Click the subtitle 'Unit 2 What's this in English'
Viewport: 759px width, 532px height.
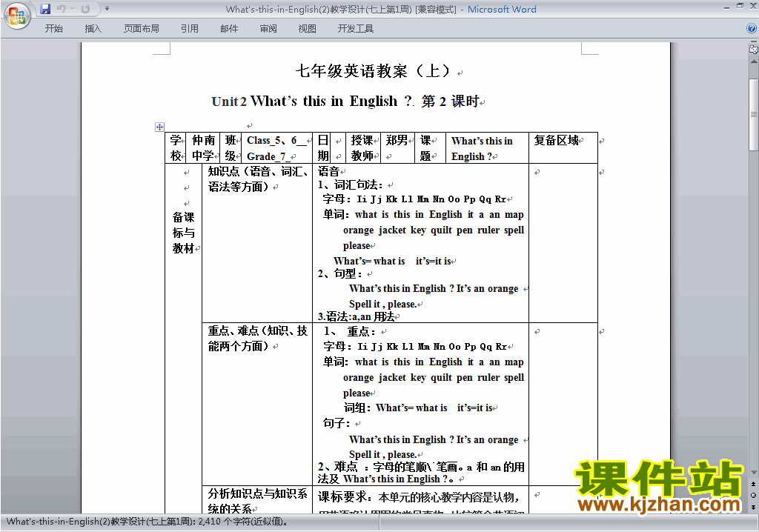click(313, 102)
